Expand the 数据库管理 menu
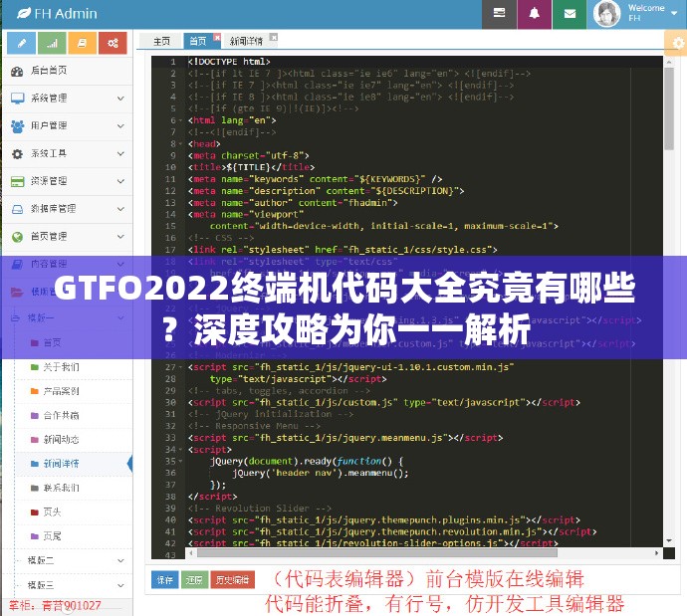 (x=68, y=209)
